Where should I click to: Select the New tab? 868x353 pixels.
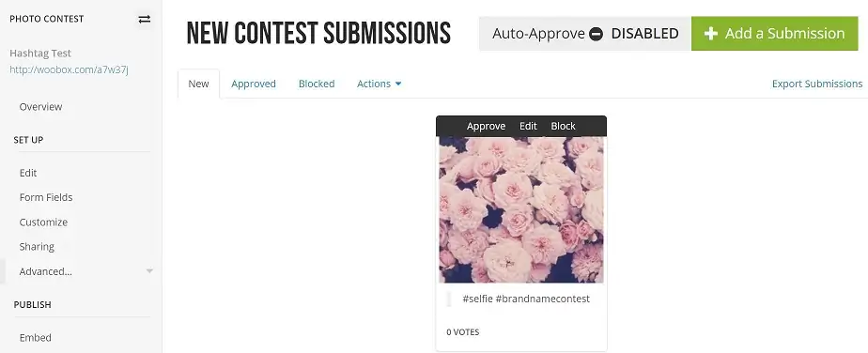tap(199, 84)
